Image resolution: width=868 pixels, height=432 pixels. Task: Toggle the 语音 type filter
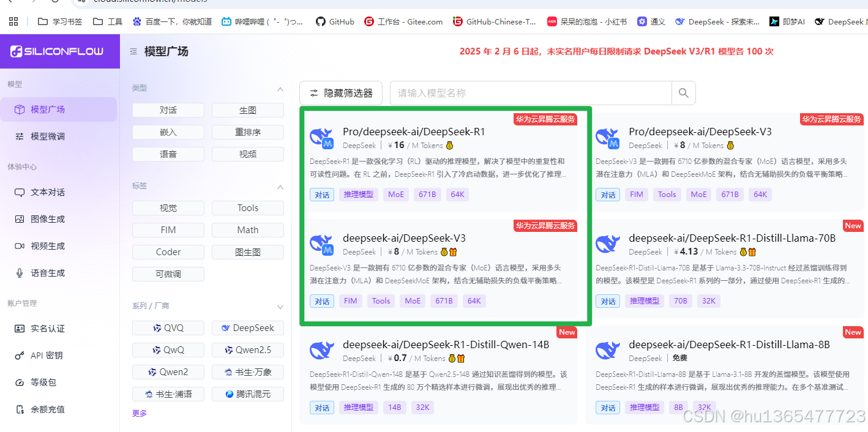(168, 154)
